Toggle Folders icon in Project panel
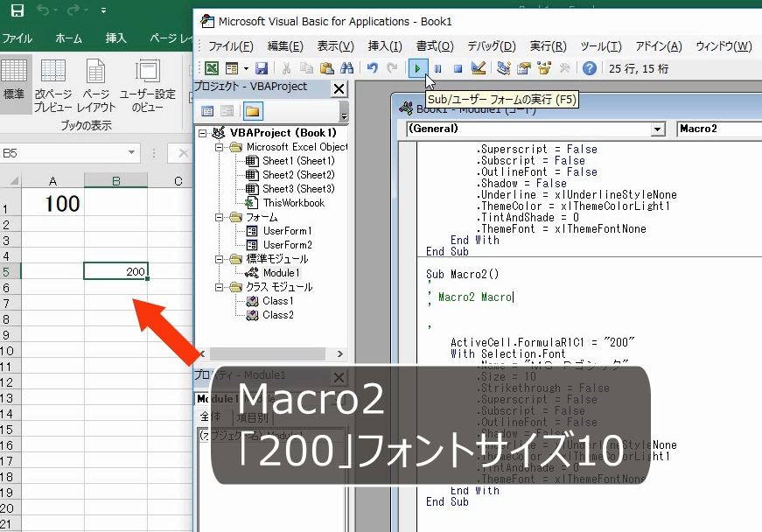 [252, 111]
